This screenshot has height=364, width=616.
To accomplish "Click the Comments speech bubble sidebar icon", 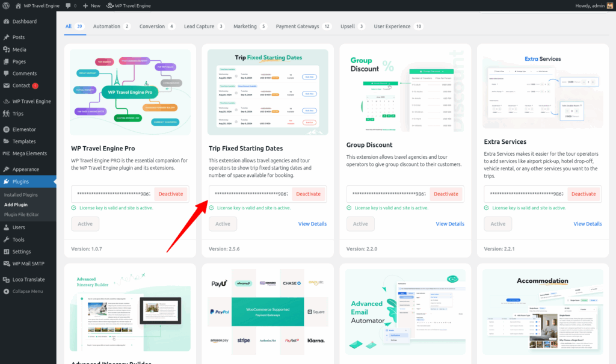I will [x=6, y=73].
